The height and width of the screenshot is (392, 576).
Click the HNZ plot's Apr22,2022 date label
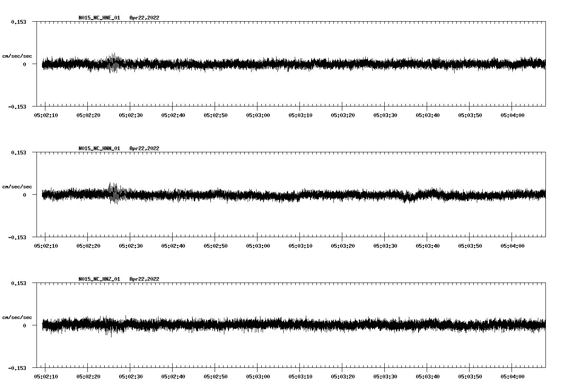(x=144, y=279)
